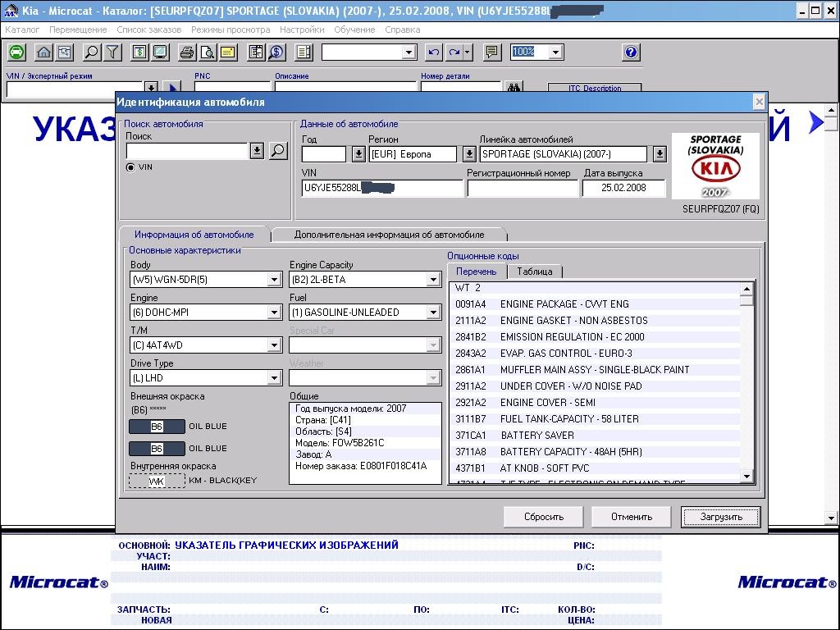The width and height of the screenshot is (840, 630).
Task: Close the Идентификация автомобиля dialog
Action: pyautogui.click(x=759, y=102)
